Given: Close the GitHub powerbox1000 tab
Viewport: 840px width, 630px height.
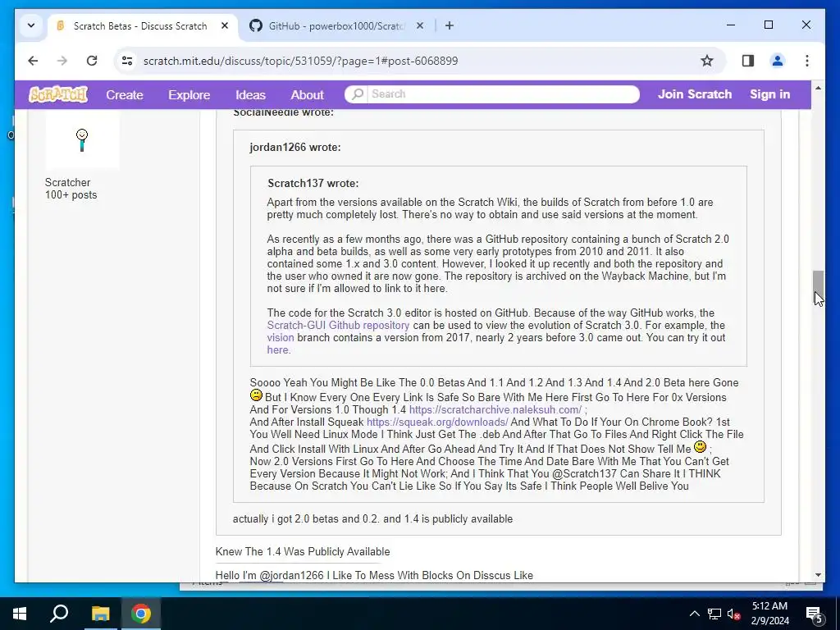Looking at the screenshot, I should point(420,25).
